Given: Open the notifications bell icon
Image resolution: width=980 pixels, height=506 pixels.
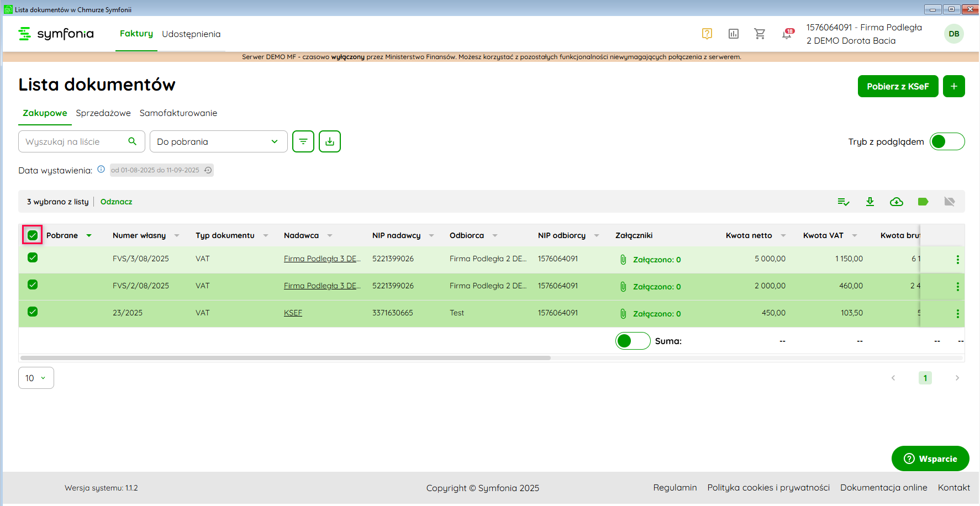Looking at the screenshot, I should (x=787, y=34).
